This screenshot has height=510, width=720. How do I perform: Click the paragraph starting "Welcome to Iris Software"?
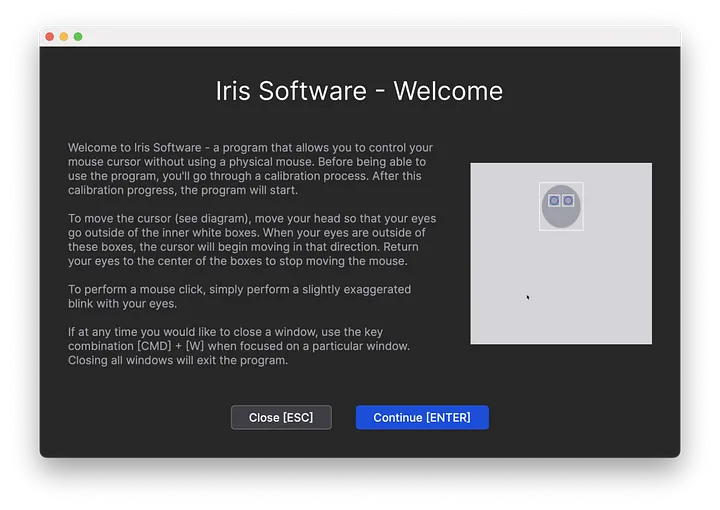click(250, 168)
